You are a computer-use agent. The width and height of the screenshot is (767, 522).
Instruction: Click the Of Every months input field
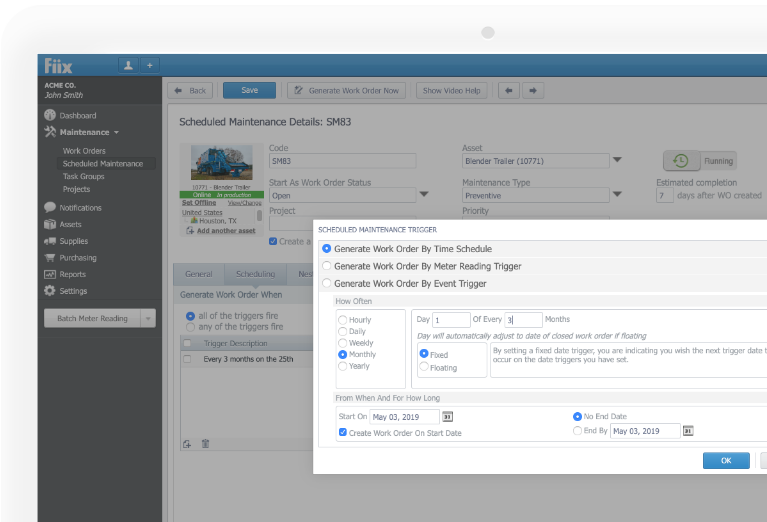click(523, 320)
